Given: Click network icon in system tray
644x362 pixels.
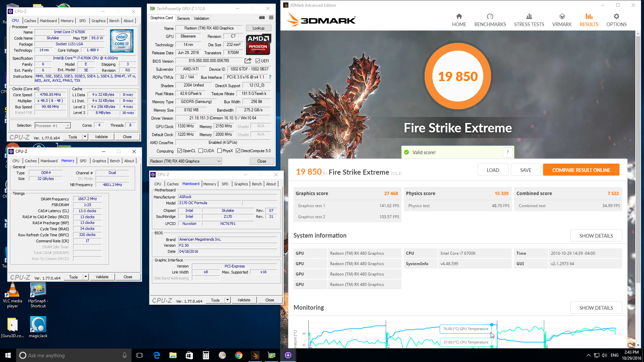Looking at the screenshot, I should point(596,355).
